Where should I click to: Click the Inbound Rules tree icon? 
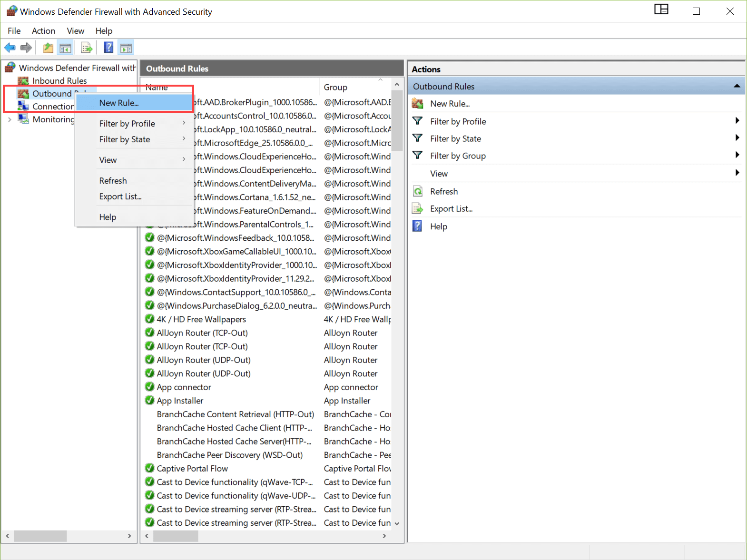23,81
